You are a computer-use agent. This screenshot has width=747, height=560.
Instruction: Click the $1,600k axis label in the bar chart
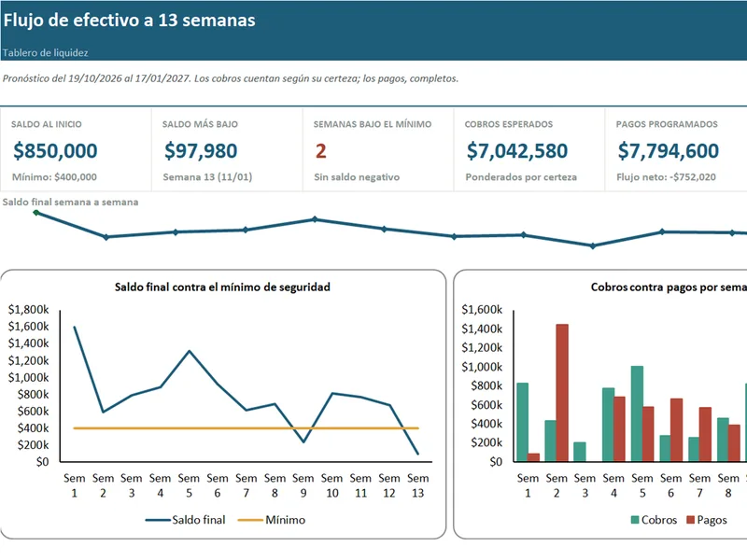coord(482,310)
